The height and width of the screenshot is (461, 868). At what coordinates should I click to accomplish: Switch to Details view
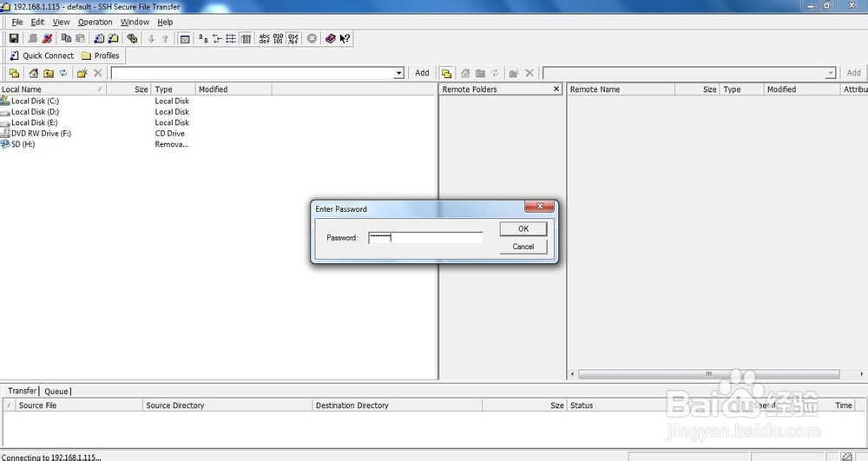246,38
